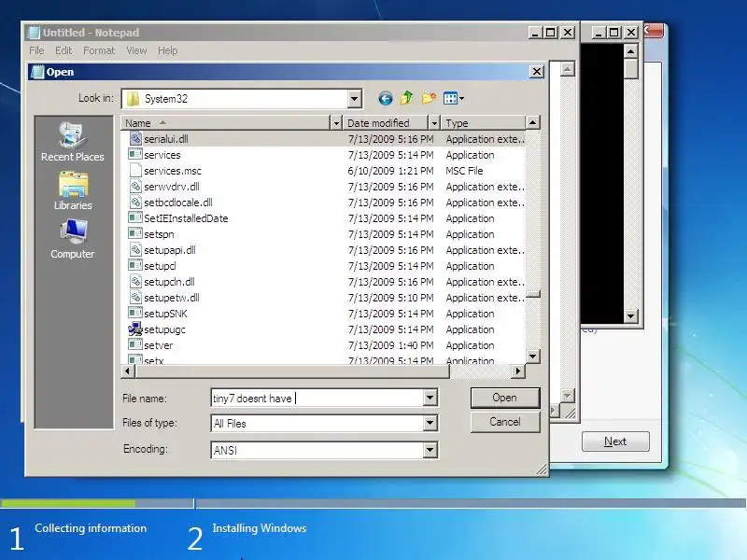Click the Notepad icon in Open dialog title
This screenshot has width=747, height=560.
pos(37,72)
